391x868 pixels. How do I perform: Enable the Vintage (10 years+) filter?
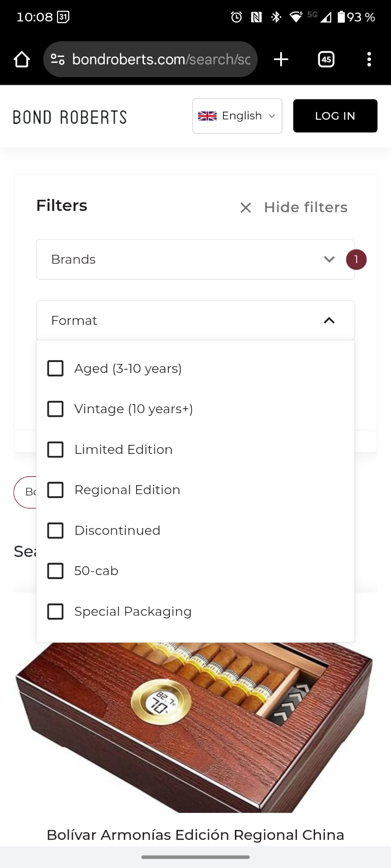pos(56,409)
